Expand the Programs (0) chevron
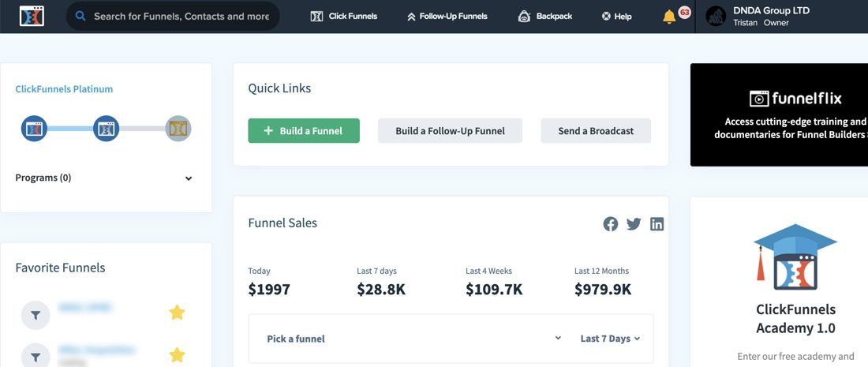 [x=189, y=178]
